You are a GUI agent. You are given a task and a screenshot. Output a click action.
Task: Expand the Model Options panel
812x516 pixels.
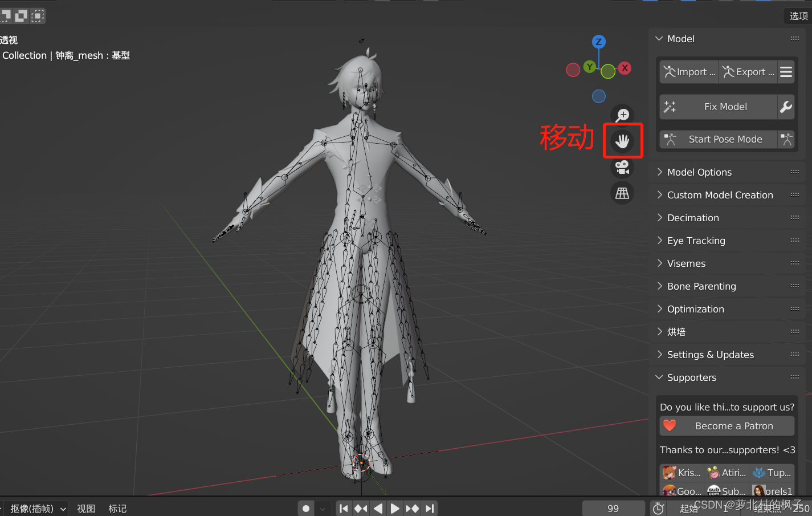[660, 172]
